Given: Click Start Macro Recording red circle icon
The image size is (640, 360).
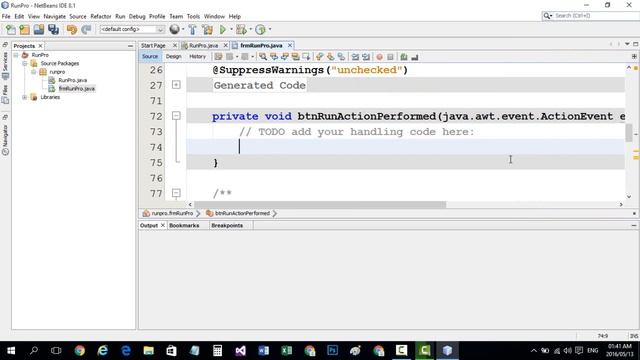Looking at the screenshot, I should [380, 57].
